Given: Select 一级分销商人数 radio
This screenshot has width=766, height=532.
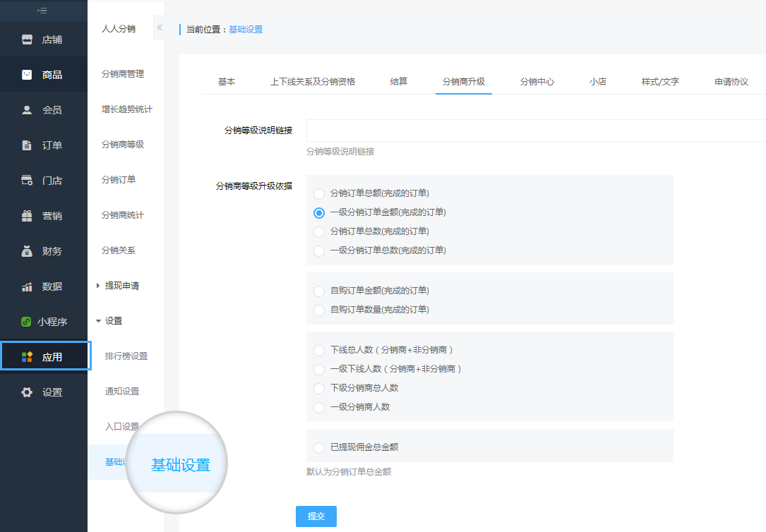Looking at the screenshot, I should pyautogui.click(x=319, y=408).
